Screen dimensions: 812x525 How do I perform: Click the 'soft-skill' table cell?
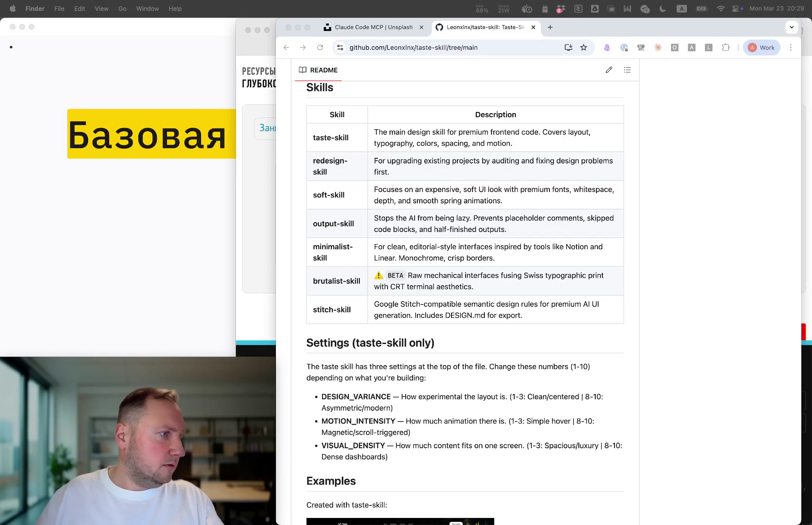pyautogui.click(x=337, y=195)
